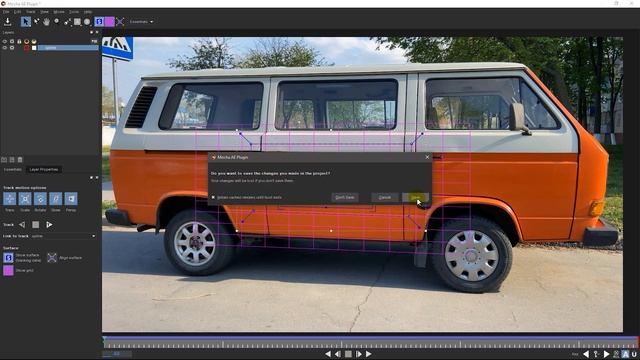Screen dimensions: 640x360
Task: Select the Pan hand tool
Action: click(47, 22)
